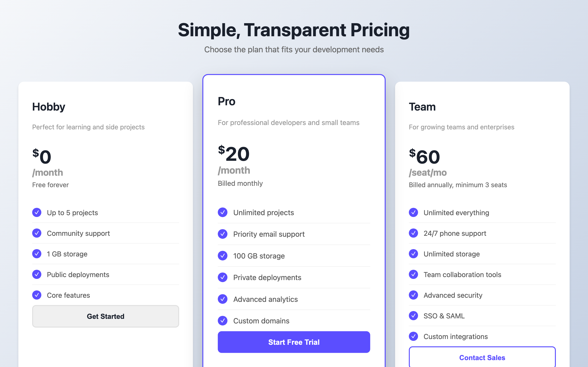Click the checkmark beside Public deployments
Image resolution: width=588 pixels, height=367 pixels.
pos(37,274)
